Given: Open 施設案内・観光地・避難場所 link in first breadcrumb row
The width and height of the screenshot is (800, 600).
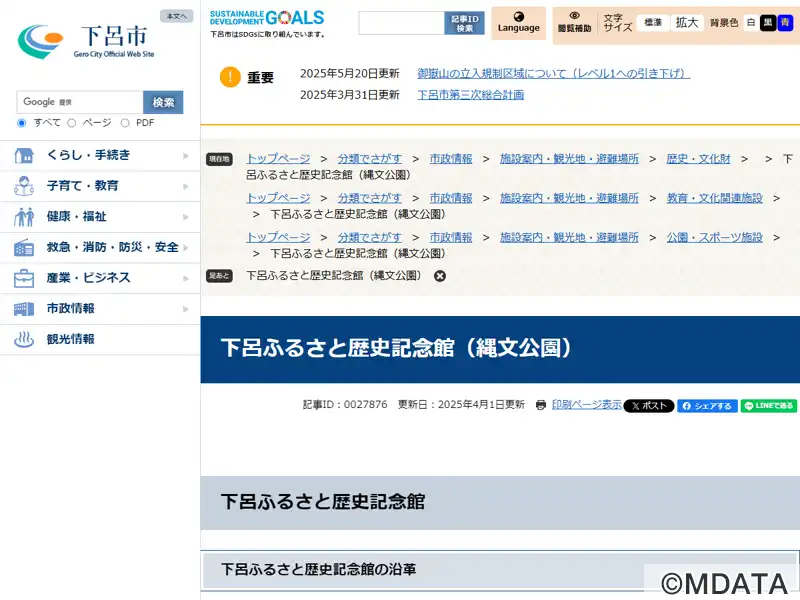Looking at the screenshot, I should (569, 159).
